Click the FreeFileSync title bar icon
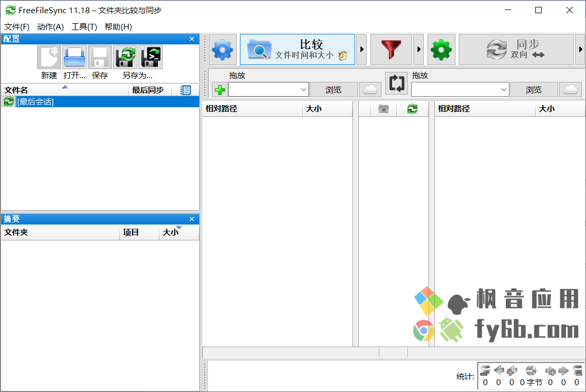Viewport: 586px width, 392px height. coord(11,10)
